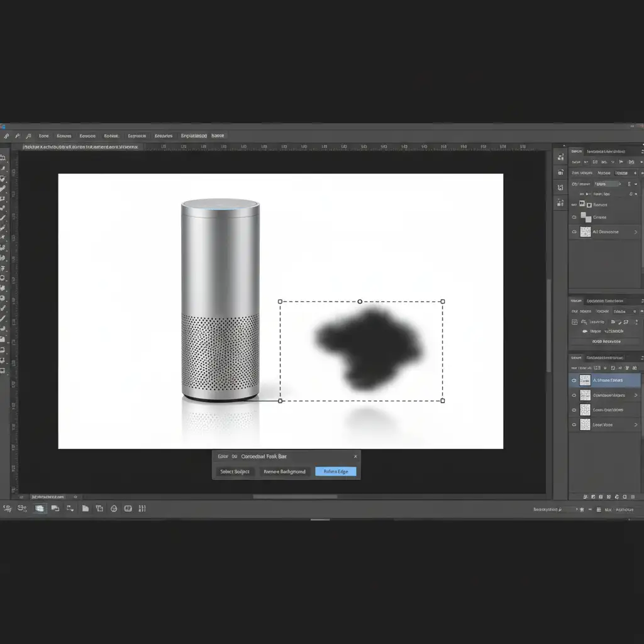
Task: Click the highlighted icon in the bottom status bar
Action: pyautogui.click(x=40, y=508)
